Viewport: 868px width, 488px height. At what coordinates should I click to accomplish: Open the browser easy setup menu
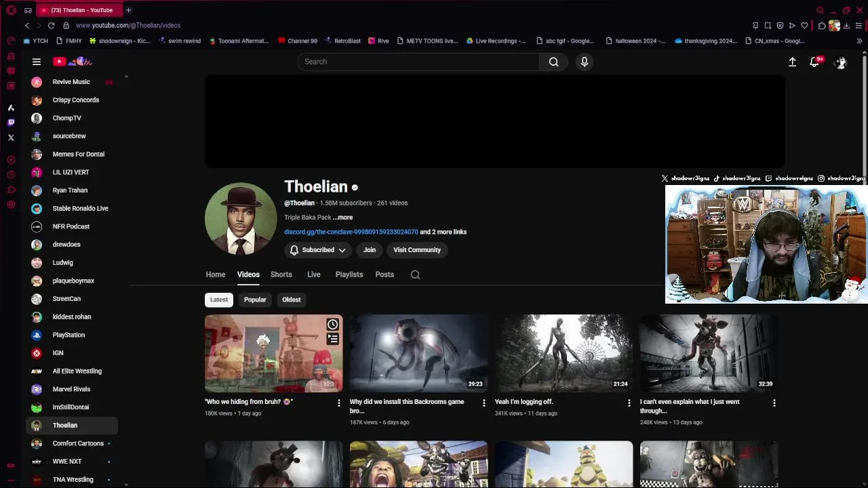859,26
